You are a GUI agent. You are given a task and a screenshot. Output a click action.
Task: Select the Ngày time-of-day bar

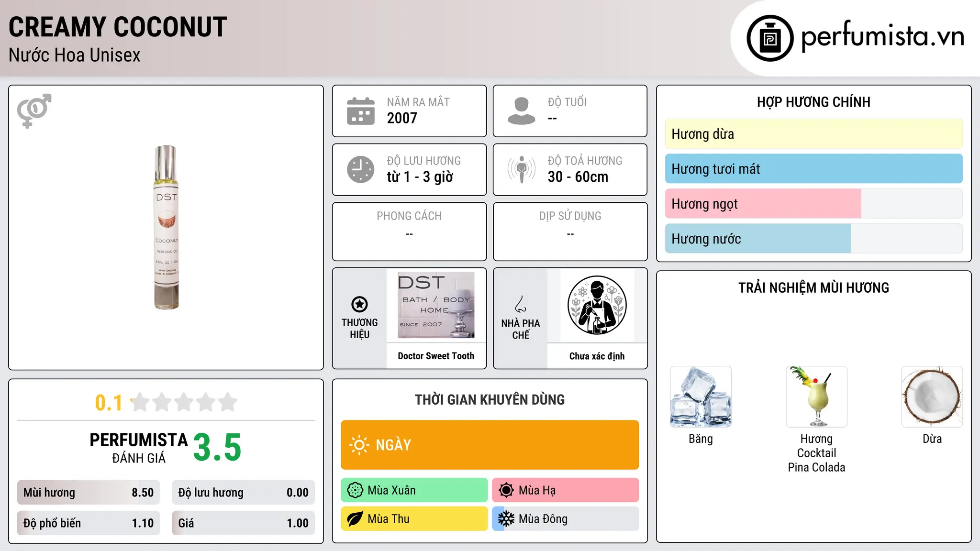(490, 445)
